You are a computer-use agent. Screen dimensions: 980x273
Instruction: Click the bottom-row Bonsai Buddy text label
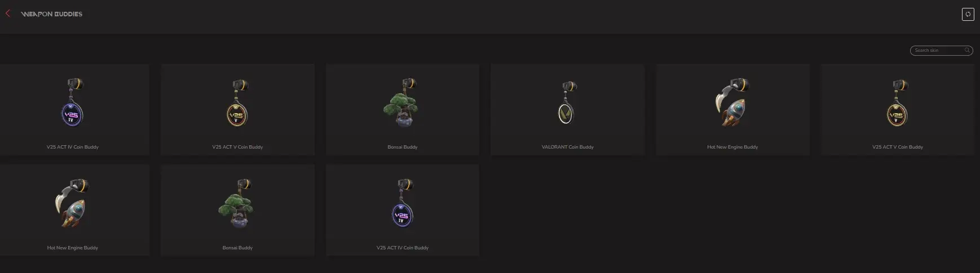pyautogui.click(x=237, y=248)
